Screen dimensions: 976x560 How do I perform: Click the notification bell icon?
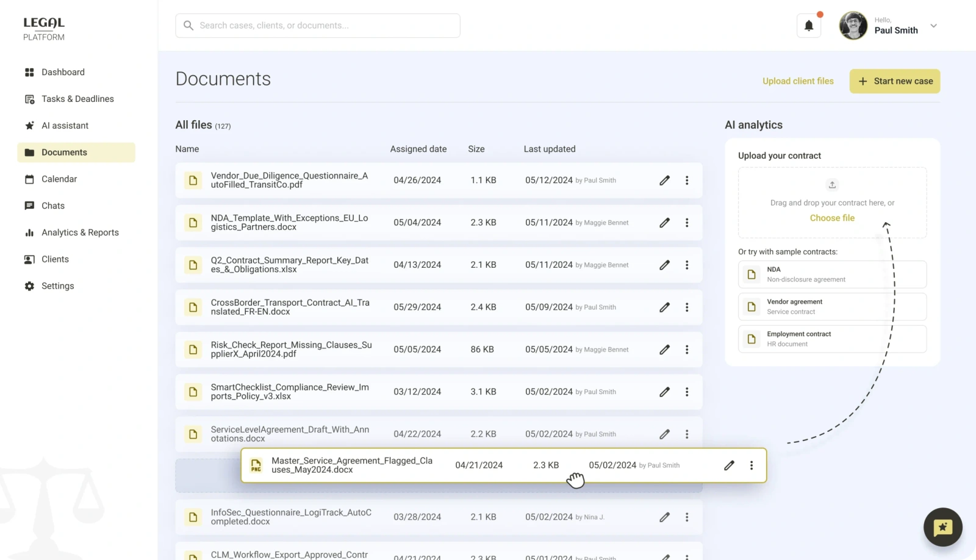point(808,26)
